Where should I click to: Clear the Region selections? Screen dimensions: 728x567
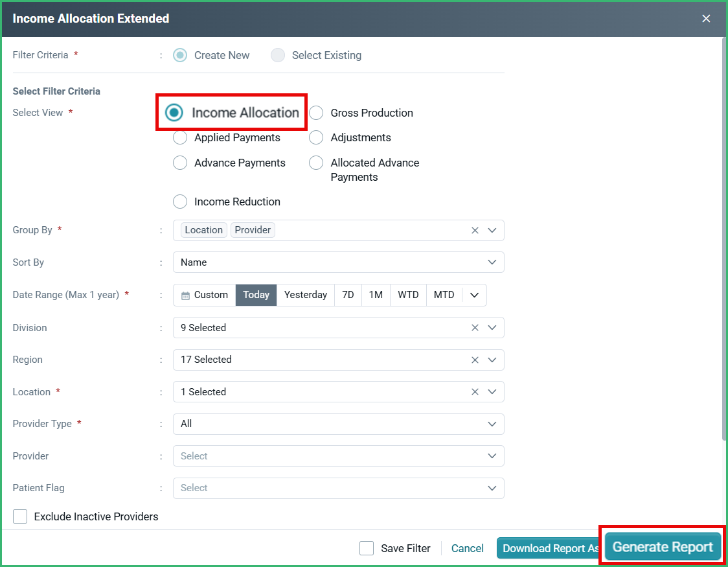[x=475, y=360]
